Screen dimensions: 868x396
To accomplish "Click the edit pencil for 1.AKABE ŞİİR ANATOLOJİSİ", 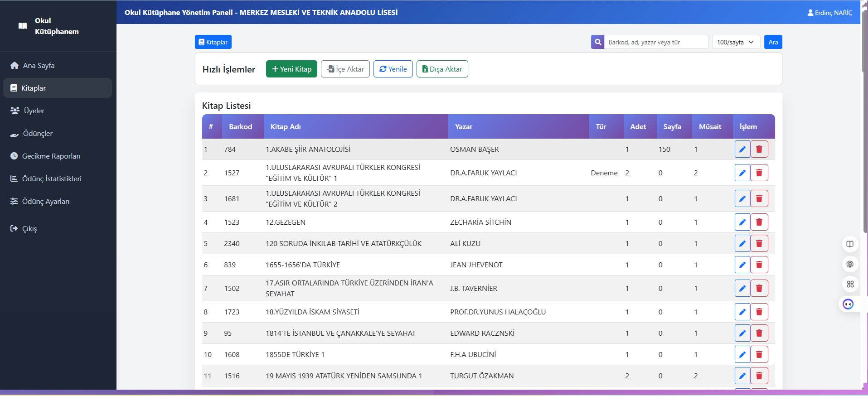I will 742,149.
